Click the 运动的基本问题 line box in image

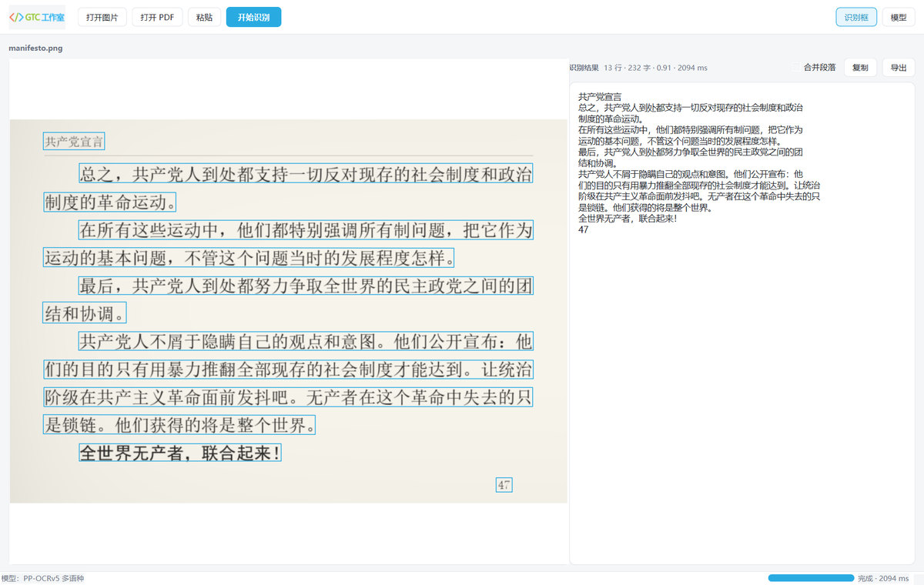[249, 258]
